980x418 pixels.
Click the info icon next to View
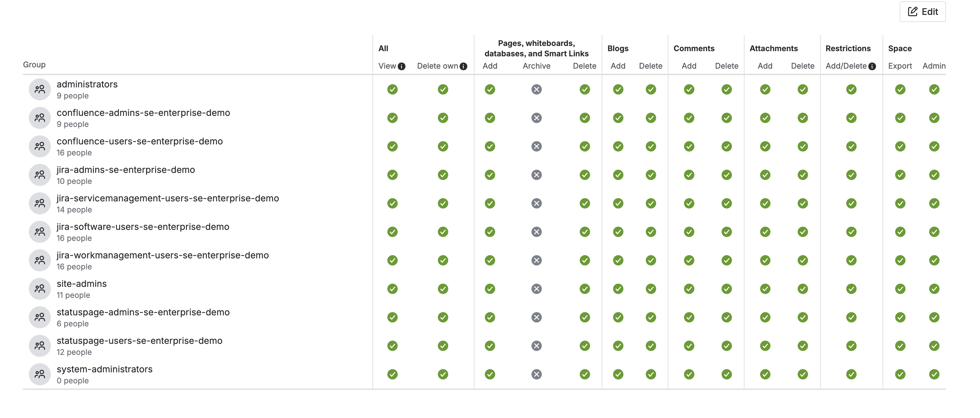click(x=401, y=66)
